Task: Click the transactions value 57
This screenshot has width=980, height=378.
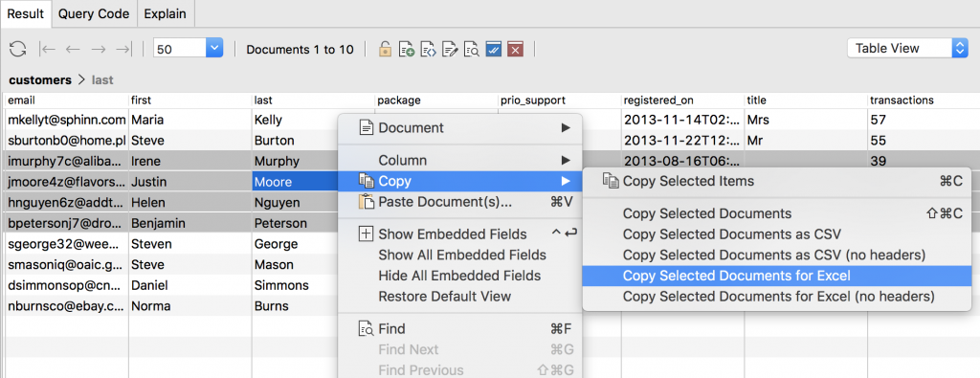Action: click(924, 120)
